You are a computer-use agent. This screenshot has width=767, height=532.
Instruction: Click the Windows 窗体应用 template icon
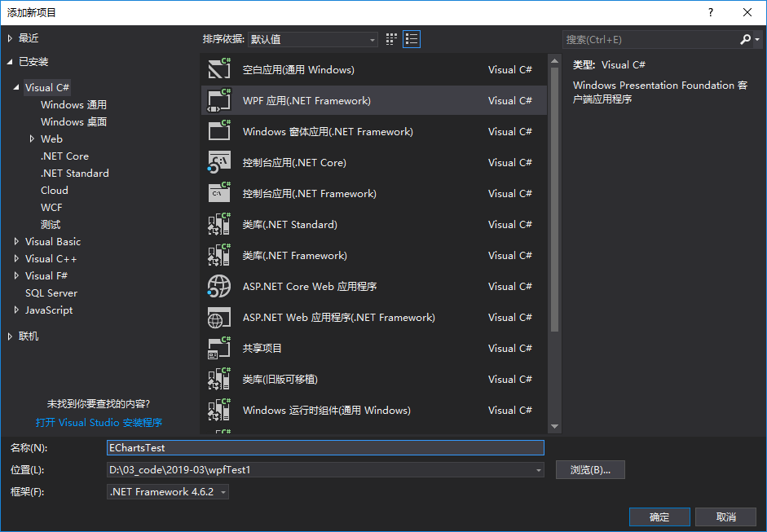click(219, 131)
